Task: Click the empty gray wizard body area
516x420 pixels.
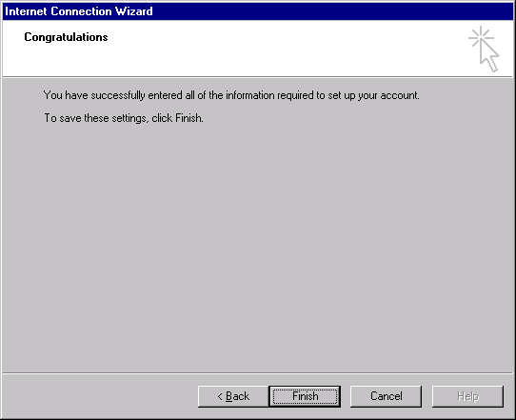Action: coord(258,247)
